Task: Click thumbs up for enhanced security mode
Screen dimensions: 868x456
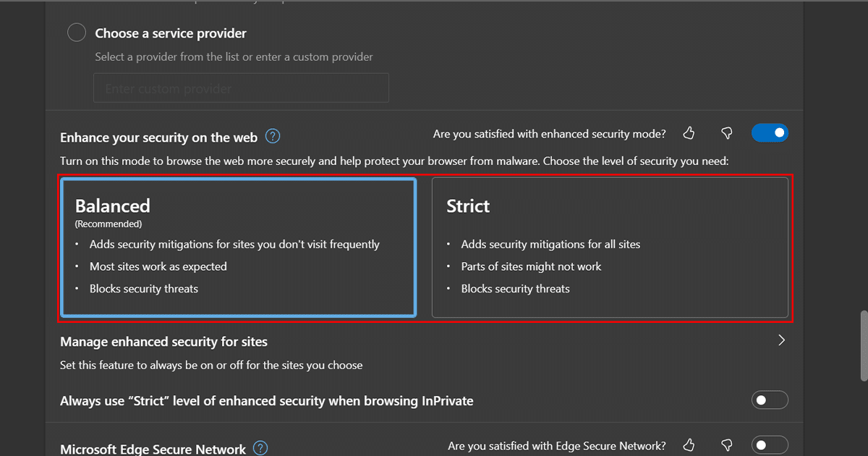Action: tap(689, 133)
